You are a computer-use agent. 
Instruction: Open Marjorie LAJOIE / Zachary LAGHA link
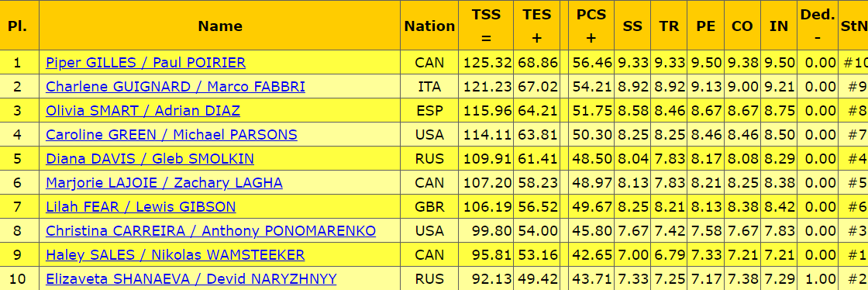164,183
